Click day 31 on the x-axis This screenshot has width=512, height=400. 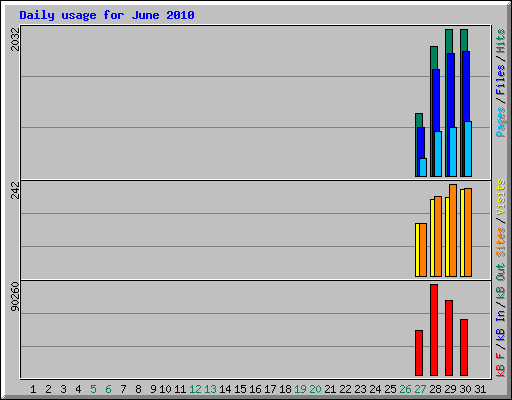tap(480, 389)
